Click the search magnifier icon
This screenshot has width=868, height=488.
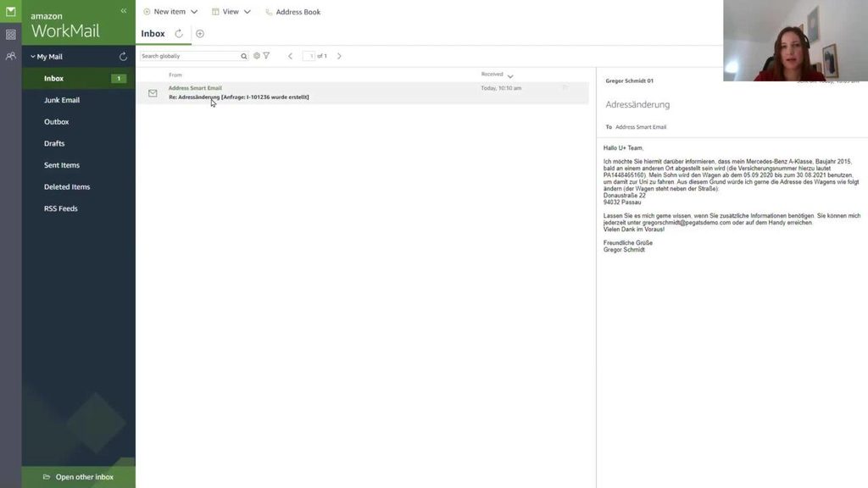244,56
